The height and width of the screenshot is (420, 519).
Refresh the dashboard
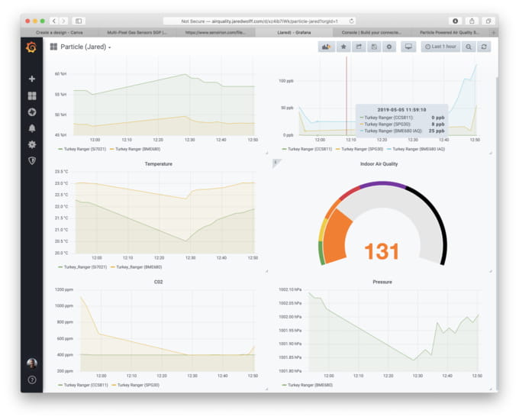[484, 47]
